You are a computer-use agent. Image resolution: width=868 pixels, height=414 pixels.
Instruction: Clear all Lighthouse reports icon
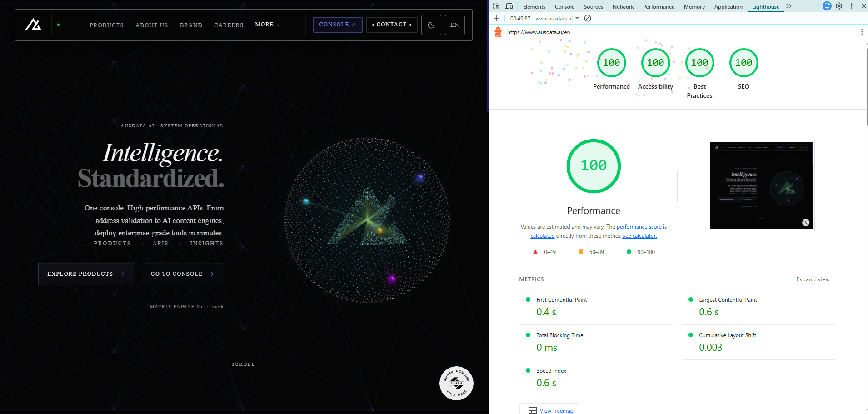tap(588, 18)
